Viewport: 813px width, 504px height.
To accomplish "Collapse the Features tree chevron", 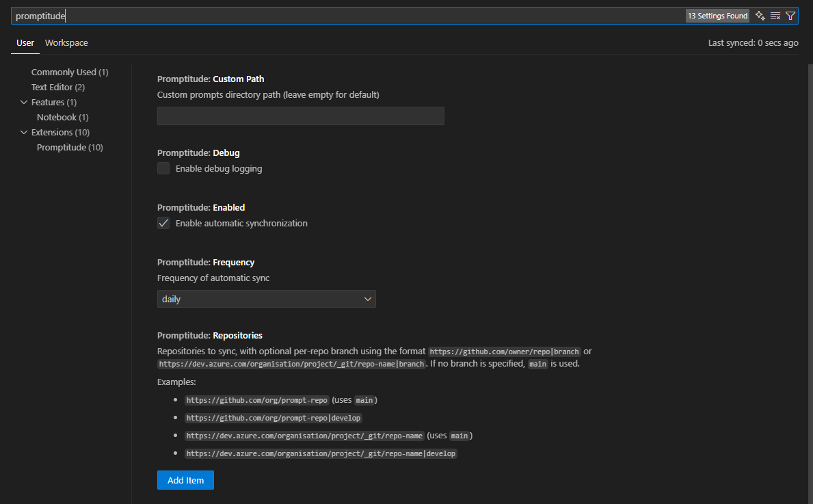I will pyautogui.click(x=25, y=103).
